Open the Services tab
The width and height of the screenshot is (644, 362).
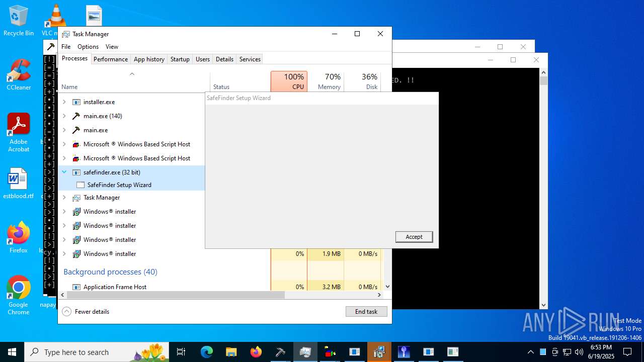coord(250,59)
